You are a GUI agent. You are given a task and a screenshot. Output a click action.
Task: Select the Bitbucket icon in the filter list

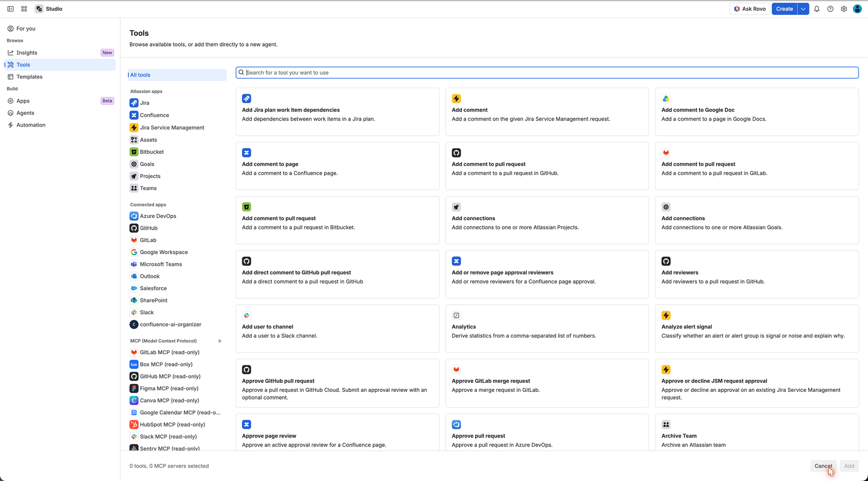(134, 152)
